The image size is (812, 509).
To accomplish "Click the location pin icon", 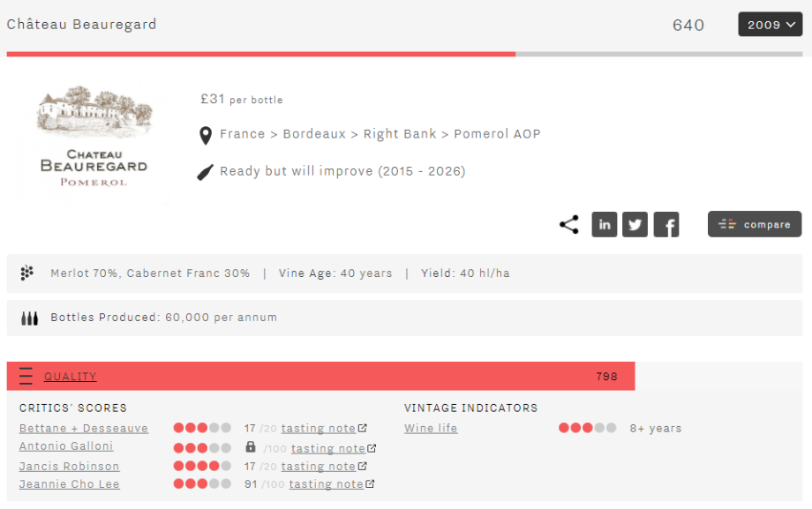I will (206, 136).
